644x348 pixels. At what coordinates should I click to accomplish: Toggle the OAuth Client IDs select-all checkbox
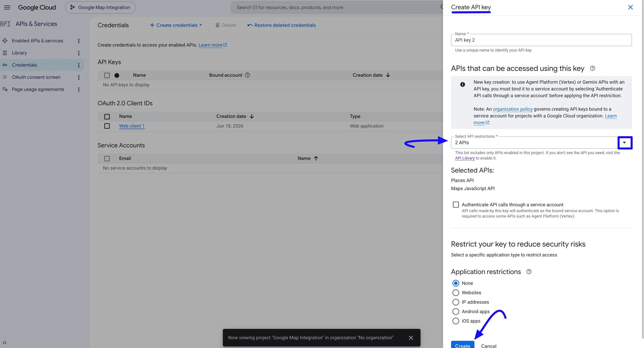click(107, 117)
